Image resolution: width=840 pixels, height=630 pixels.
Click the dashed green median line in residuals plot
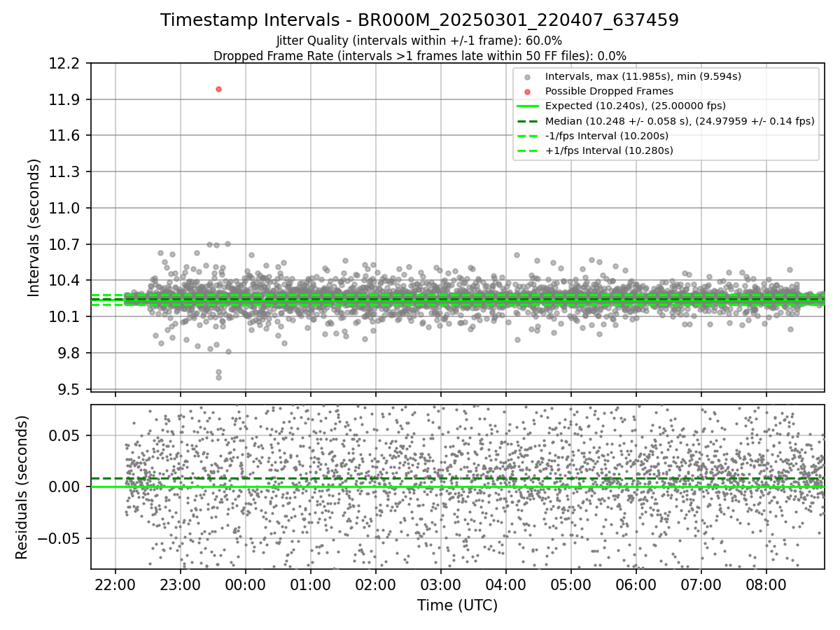coord(457,479)
